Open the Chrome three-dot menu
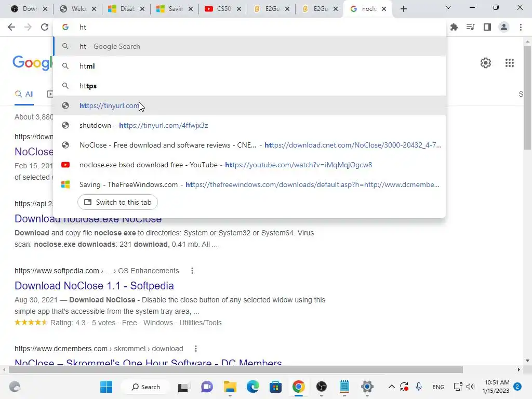The height and width of the screenshot is (399, 532). click(x=521, y=27)
